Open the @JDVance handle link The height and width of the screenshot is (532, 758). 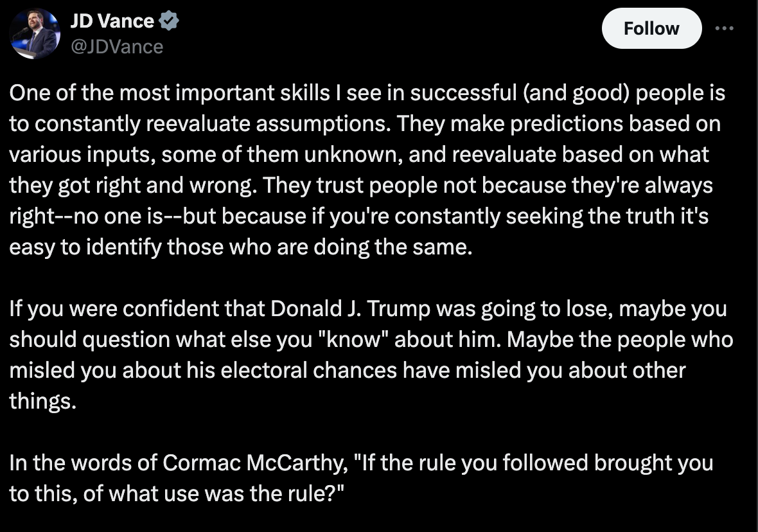(117, 47)
